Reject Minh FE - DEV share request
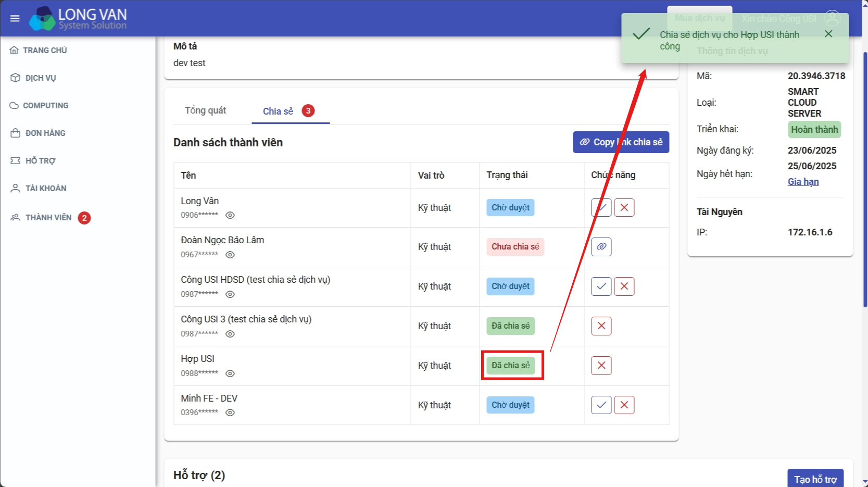 point(624,405)
